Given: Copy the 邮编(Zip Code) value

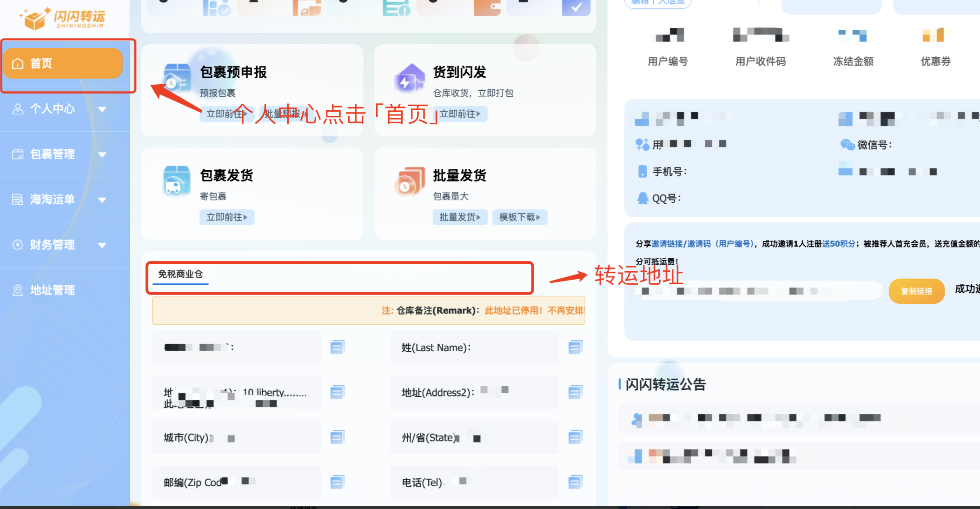Looking at the screenshot, I should click(337, 482).
